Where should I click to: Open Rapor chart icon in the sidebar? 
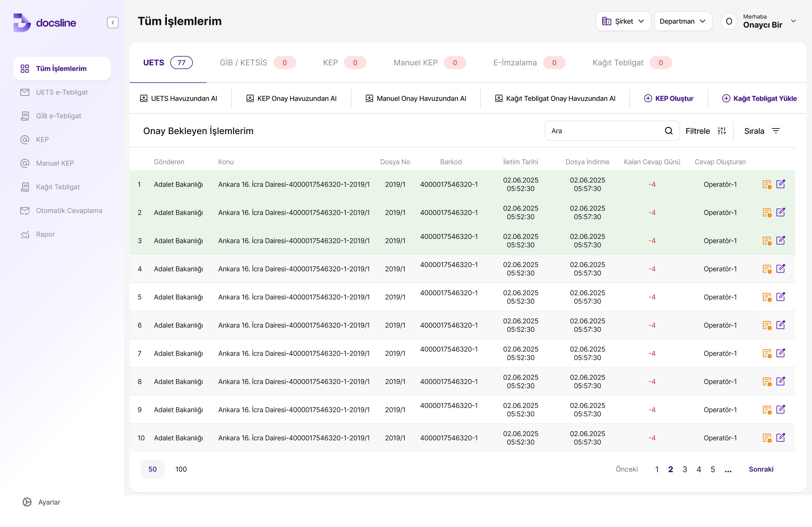[x=25, y=234]
